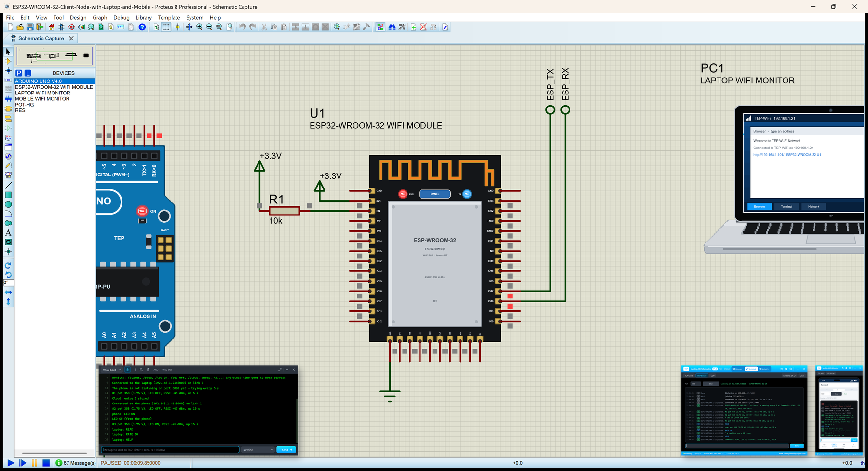Open the Newline line-ending dropdown
Image resolution: width=868 pixels, height=471 pixels.
pyautogui.click(x=258, y=450)
